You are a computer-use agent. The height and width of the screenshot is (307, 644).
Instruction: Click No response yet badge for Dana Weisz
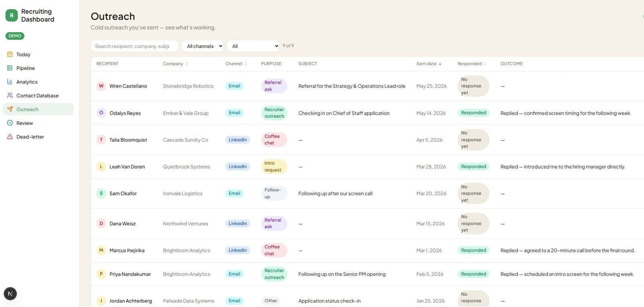coord(473,223)
